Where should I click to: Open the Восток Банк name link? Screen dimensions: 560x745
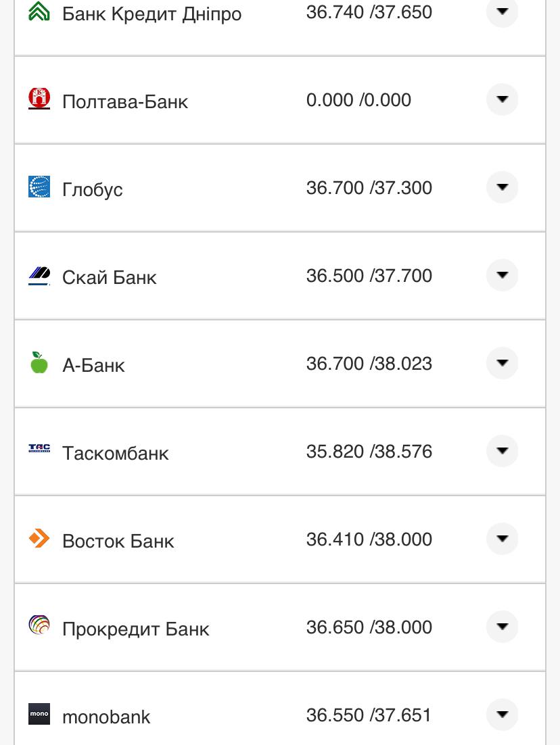coord(118,541)
